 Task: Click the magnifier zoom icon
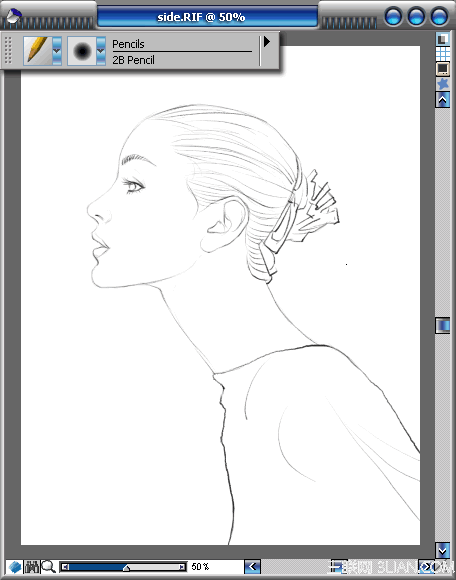pos(48,567)
